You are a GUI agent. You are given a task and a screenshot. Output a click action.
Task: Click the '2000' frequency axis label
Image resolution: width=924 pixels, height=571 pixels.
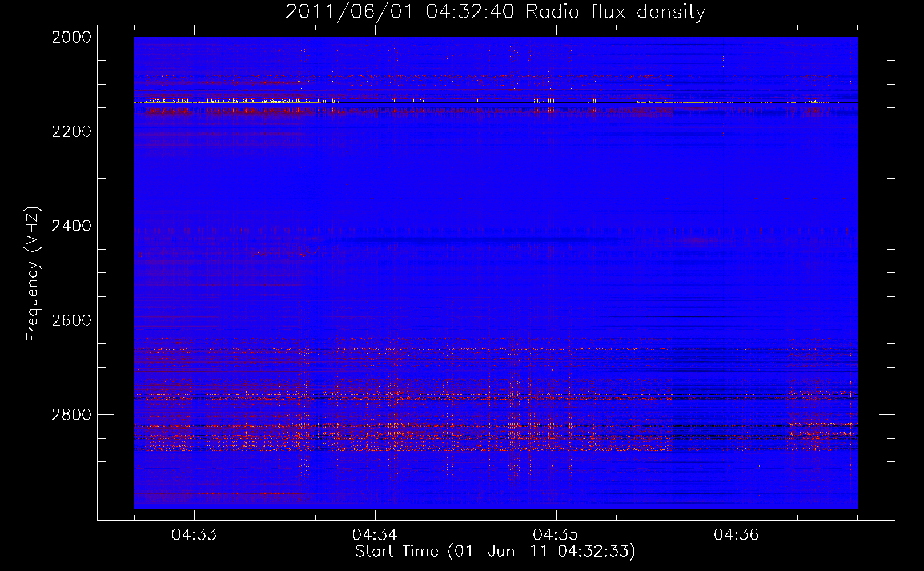pos(71,37)
